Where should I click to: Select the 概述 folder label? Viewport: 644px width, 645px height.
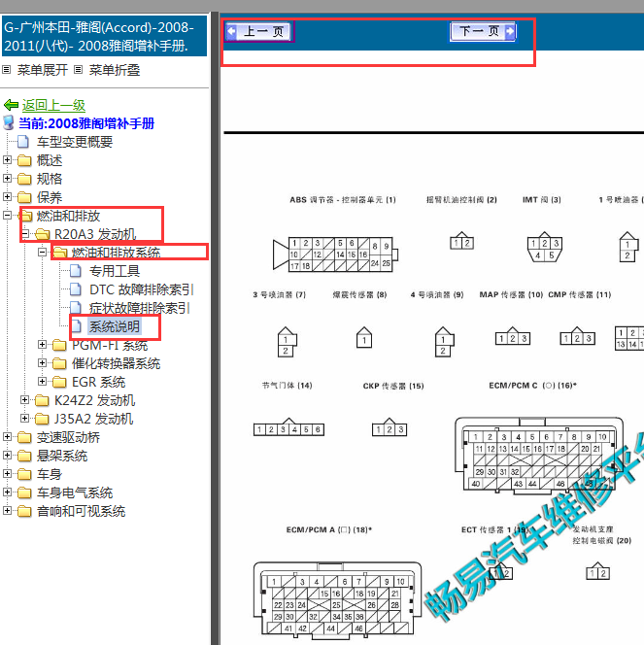50,160
